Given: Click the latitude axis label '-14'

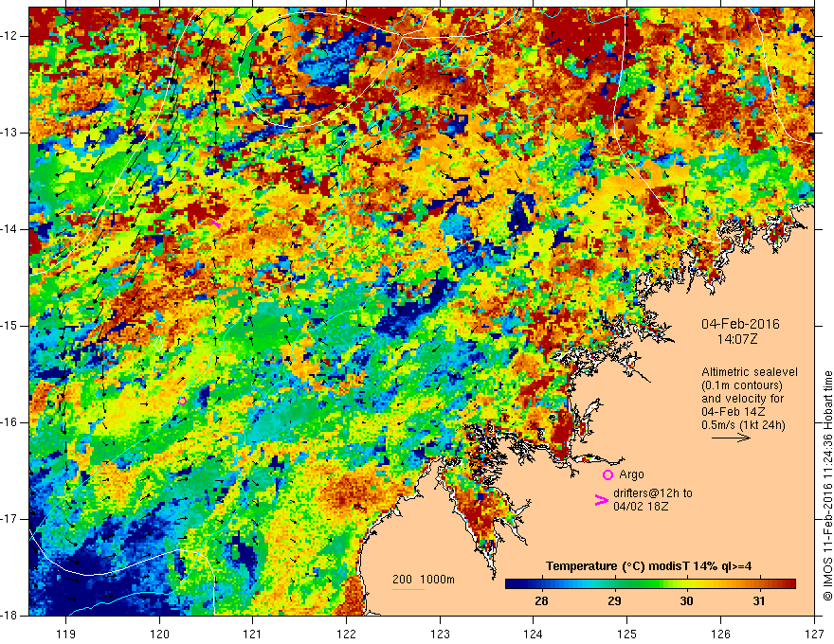Looking at the screenshot, I should [9, 229].
